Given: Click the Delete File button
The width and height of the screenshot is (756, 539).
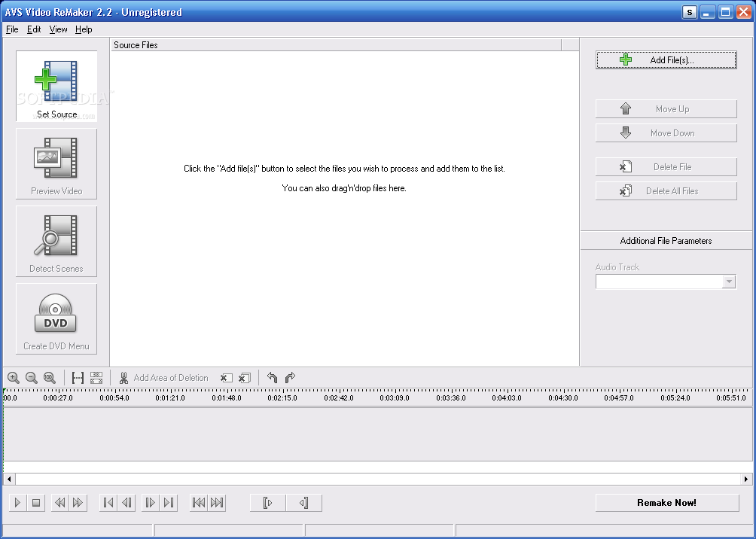Looking at the screenshot, I should click(666, 167).
